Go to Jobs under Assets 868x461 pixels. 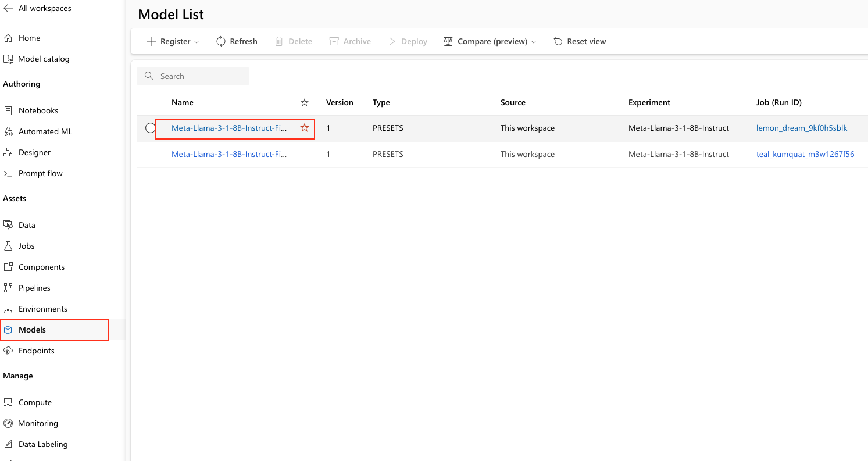27,246
